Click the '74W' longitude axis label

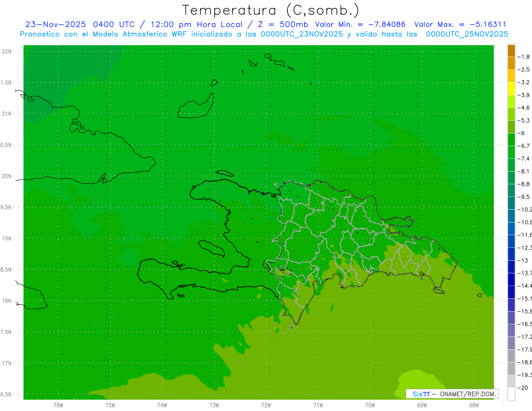(x=162, y=405)
